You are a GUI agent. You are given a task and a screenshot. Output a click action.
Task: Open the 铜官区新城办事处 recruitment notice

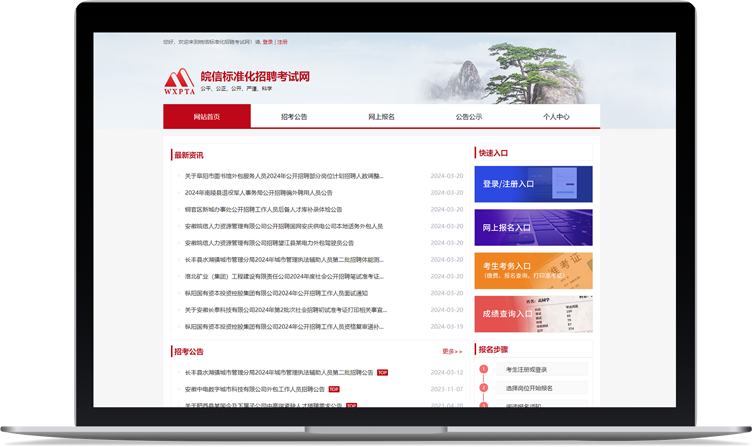(x=263, y=209)
